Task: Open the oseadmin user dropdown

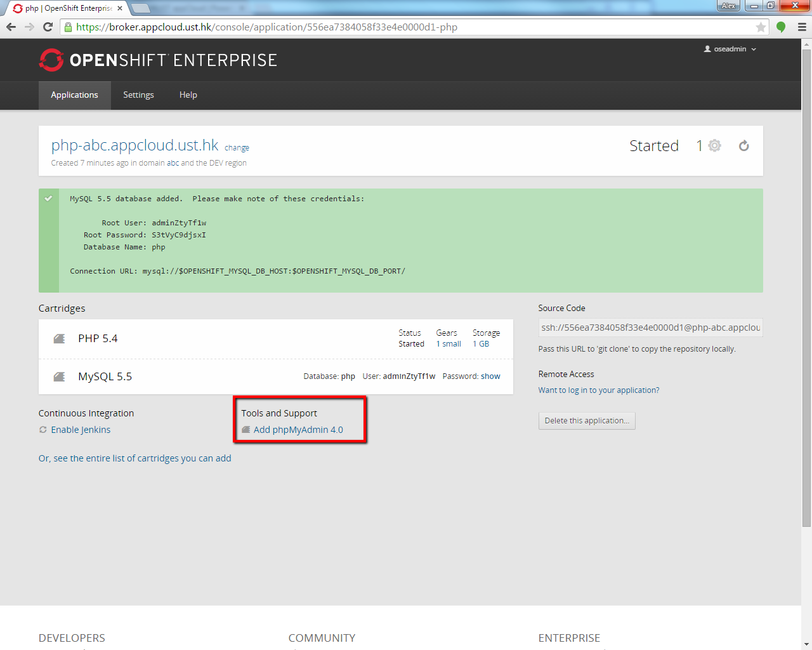Action: pos(730,49)
